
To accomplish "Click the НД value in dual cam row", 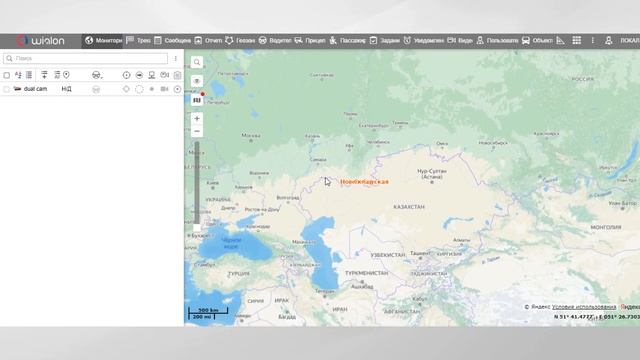I will point(67,89).
